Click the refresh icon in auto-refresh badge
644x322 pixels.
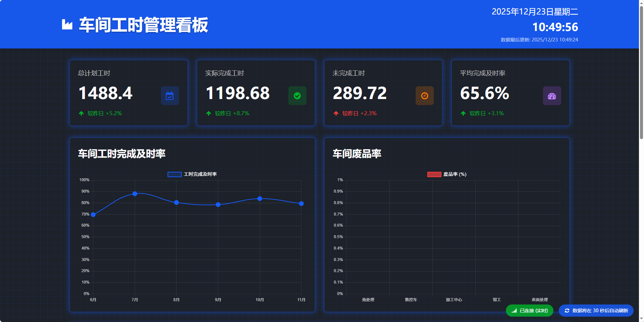[x=567, y=311]
